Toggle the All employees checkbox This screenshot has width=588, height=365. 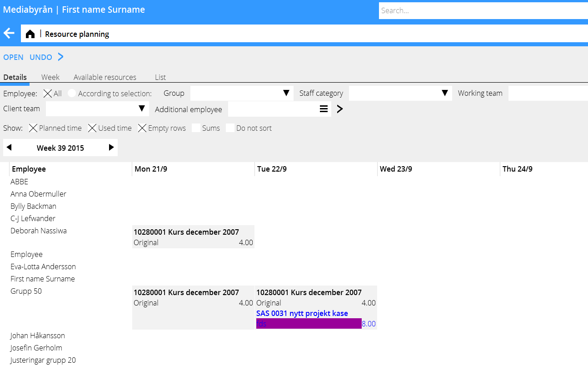pyautogui.click(x=48, y=94)
